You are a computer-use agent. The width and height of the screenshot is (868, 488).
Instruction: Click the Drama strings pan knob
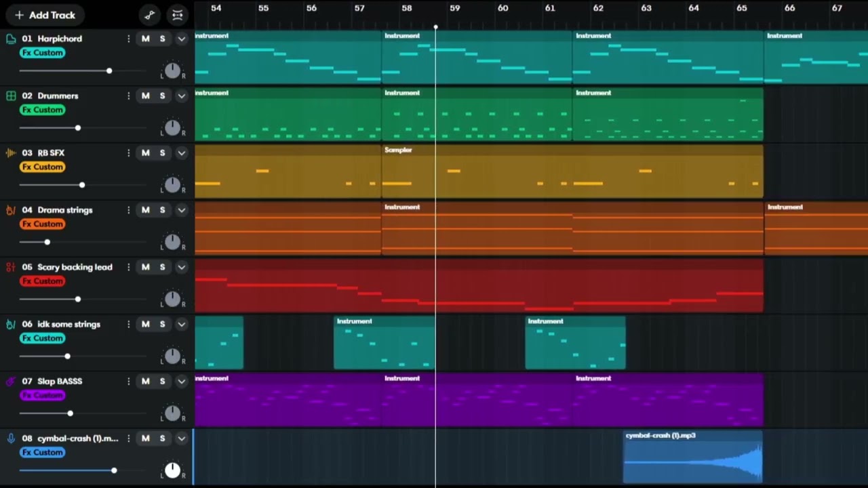pos(172,242)
